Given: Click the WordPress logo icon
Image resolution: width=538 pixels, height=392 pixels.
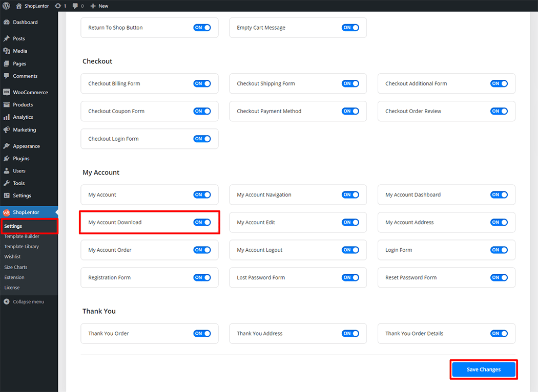Looking at the screenshot, I should (7, 6).
